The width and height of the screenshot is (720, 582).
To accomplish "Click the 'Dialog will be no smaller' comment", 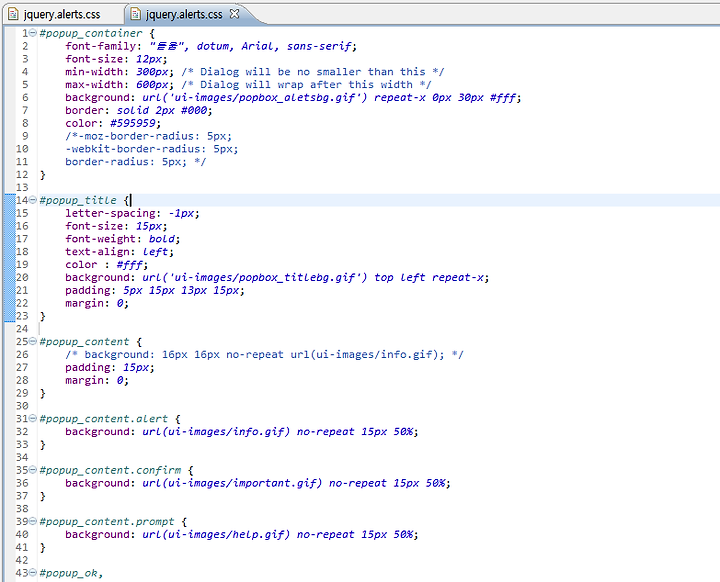I will point(313,72).
